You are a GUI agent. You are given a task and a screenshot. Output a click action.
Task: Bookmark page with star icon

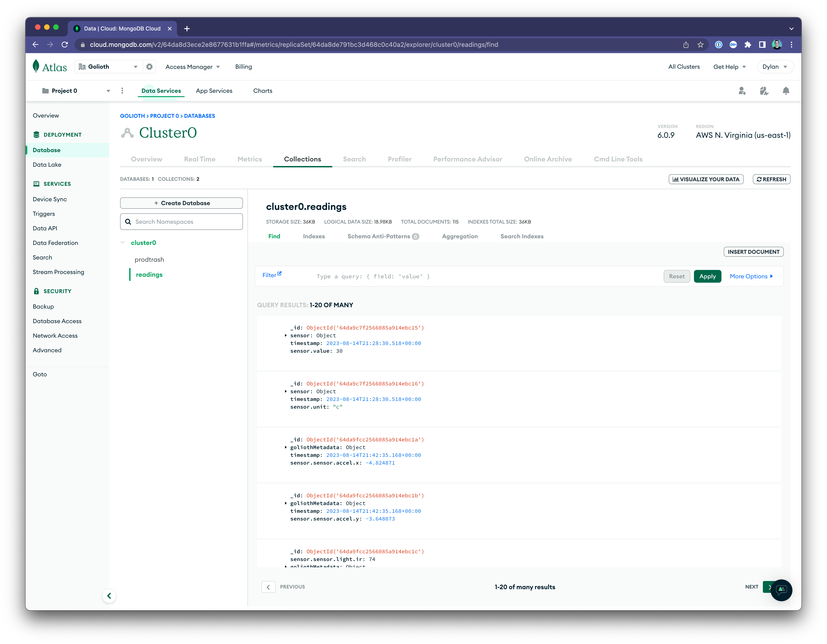point(701,45)
